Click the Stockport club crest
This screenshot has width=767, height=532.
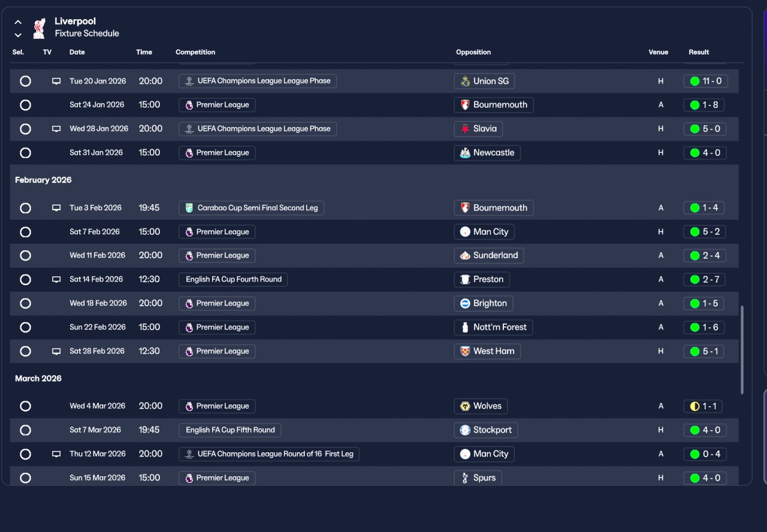pyautogui.click(x=465, y=430)
